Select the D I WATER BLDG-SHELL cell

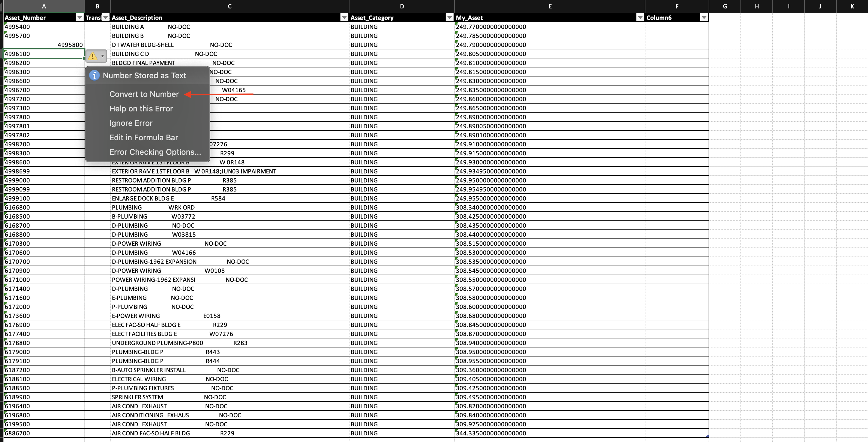(229, 45)
